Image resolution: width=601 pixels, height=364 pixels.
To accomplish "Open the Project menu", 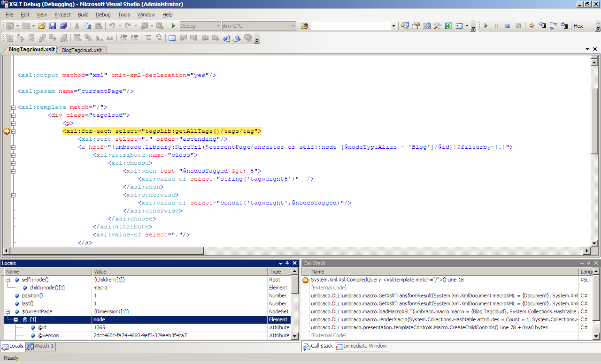I will [x=62, y=15].
